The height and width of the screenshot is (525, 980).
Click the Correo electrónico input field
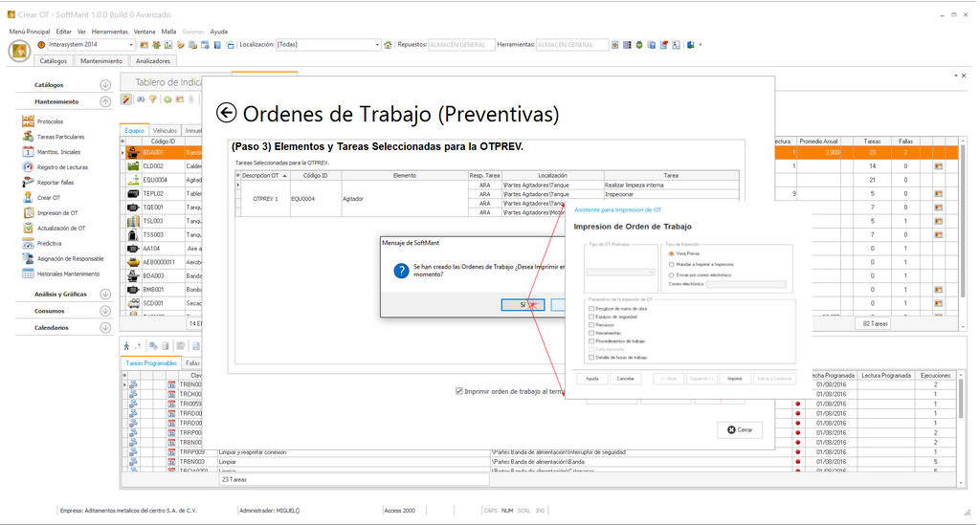(745, 284)
